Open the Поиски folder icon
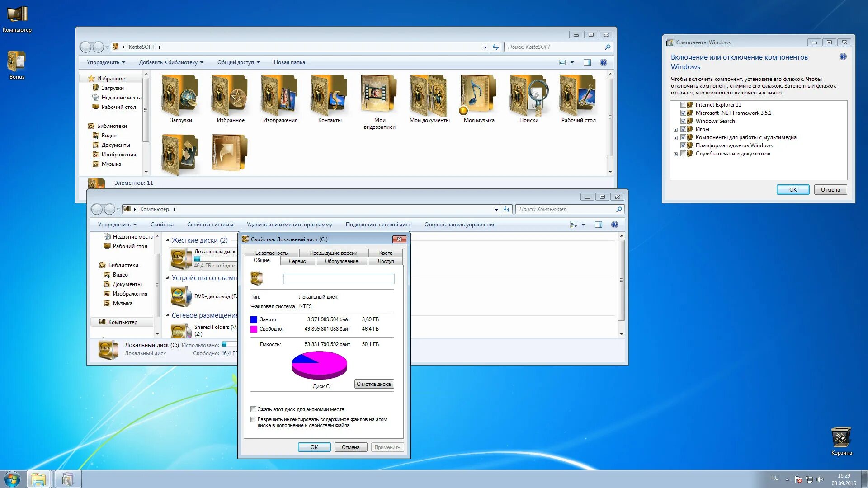Viewport: 868px width, 488px height. coord(529,96)
